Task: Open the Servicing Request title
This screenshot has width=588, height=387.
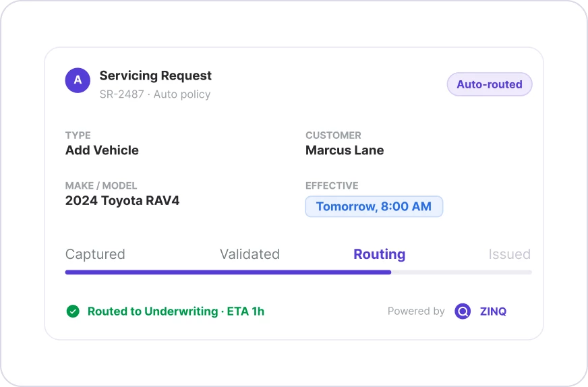Action: [155, 76]
